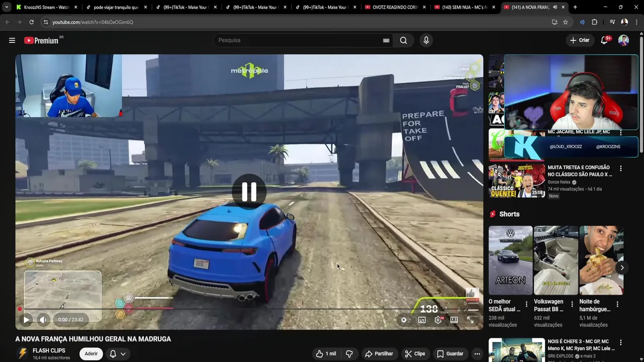
Task: Open MUITA TRETEA E CONFUSÃO video thumbnail
Action: pyautogui.click(x=517, y=180)
